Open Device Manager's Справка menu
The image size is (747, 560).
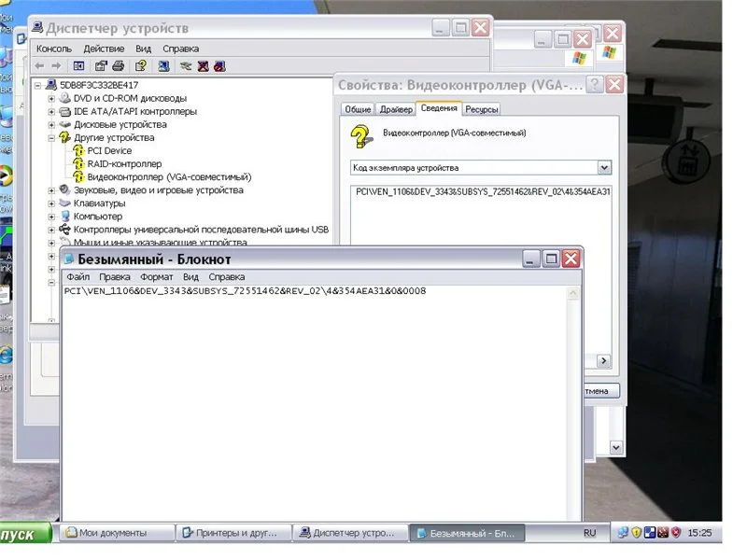(180, 49)
